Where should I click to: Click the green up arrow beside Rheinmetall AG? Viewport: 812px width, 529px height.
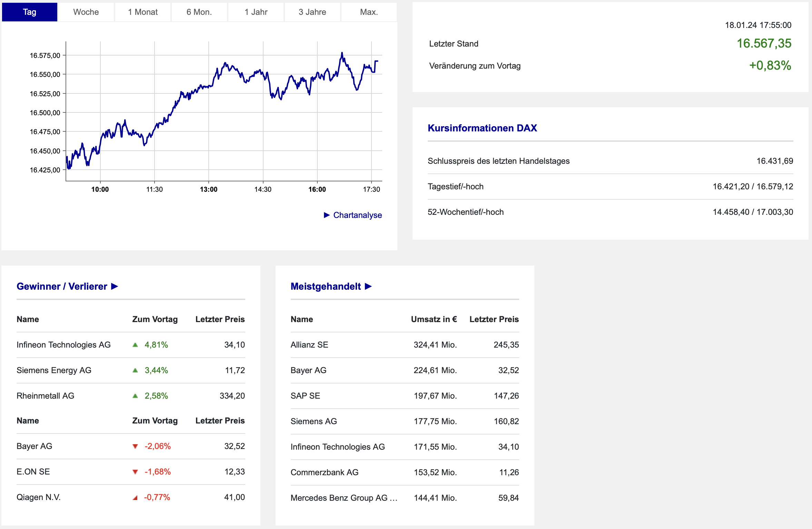coord(135,396)
